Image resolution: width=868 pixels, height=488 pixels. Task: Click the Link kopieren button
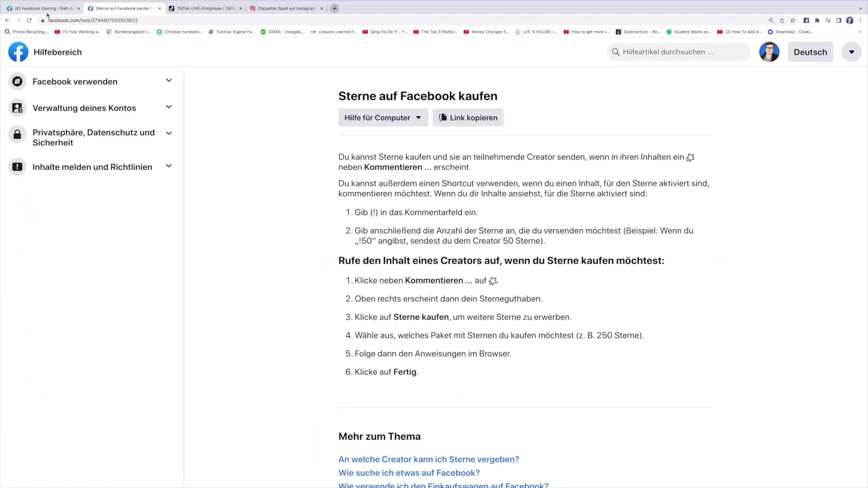[x=468, y=117]
